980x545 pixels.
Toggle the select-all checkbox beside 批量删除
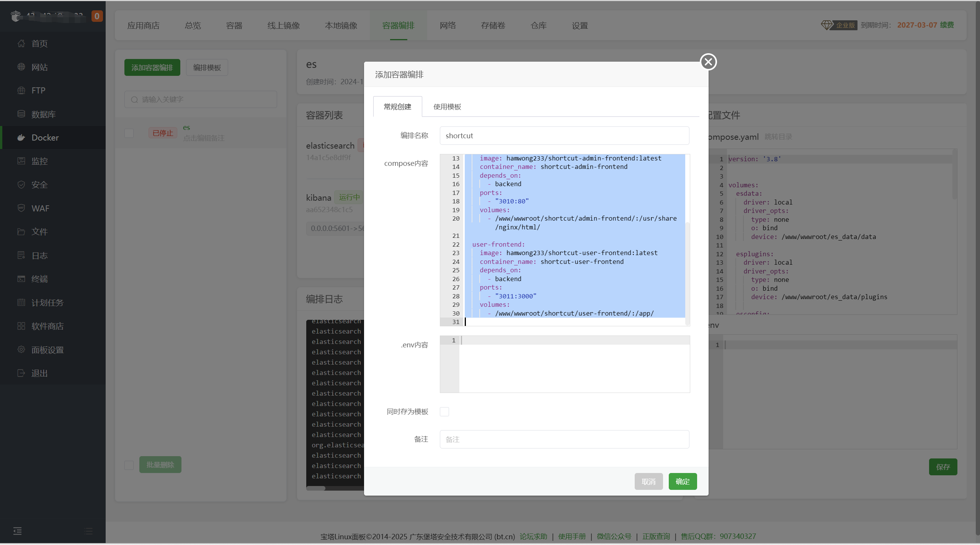coord(129,465)
